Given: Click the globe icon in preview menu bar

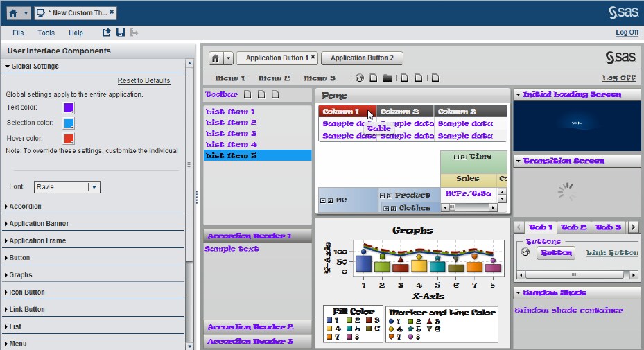Looking at the screenshot, I should (359, 78).
